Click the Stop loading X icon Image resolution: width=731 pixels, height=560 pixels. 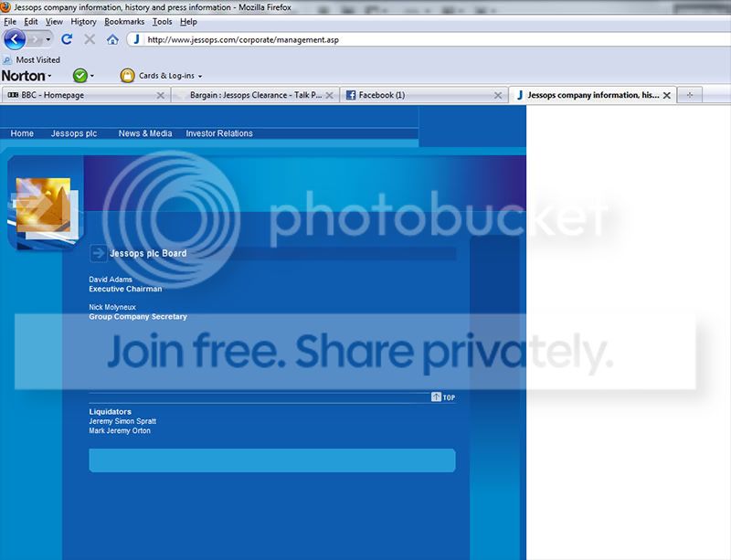90,39
